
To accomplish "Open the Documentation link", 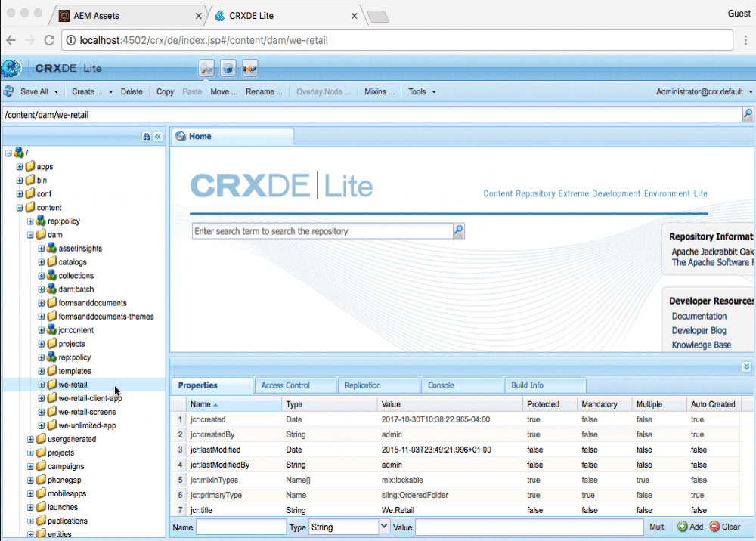I will coord(699,316).
